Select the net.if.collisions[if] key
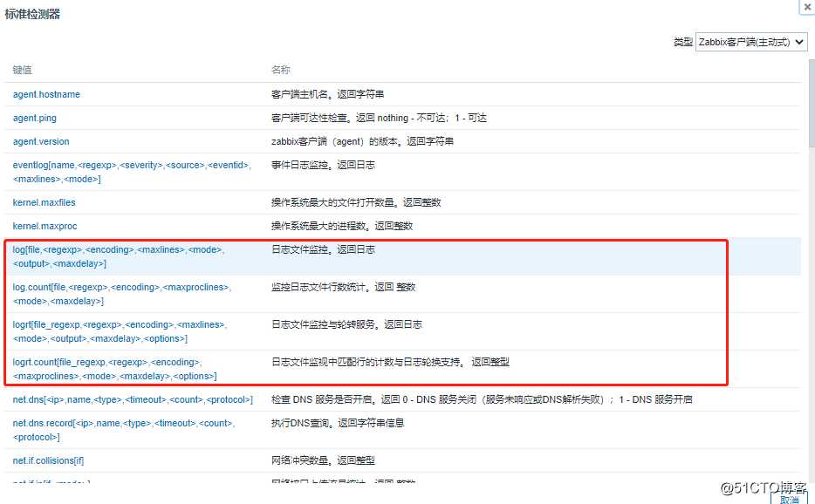Image resolution: width=815 pixels, height=504 pixels. (48, 461)
